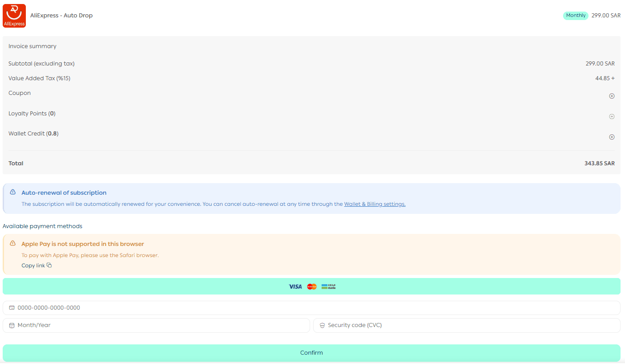Click the Monthly plan badge
The width and height of the screenshot is (625, 364).
coord(576,16)
